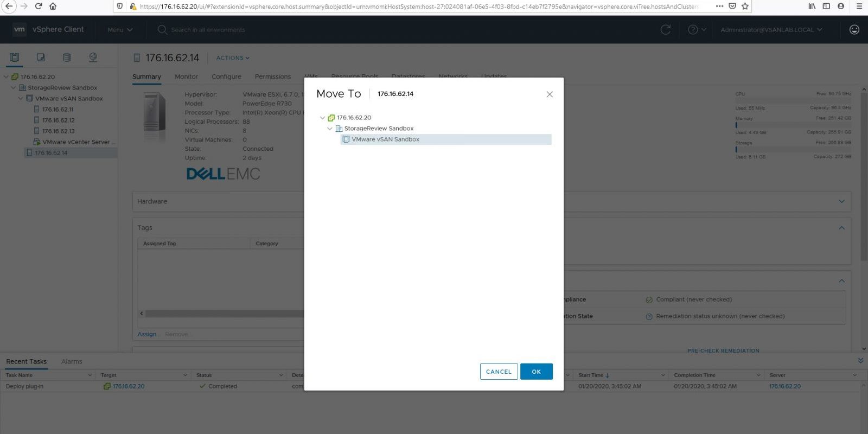Select VMware vSAN Sandbox in Move To tree
The image size is (868, 434).
(445, 139)
